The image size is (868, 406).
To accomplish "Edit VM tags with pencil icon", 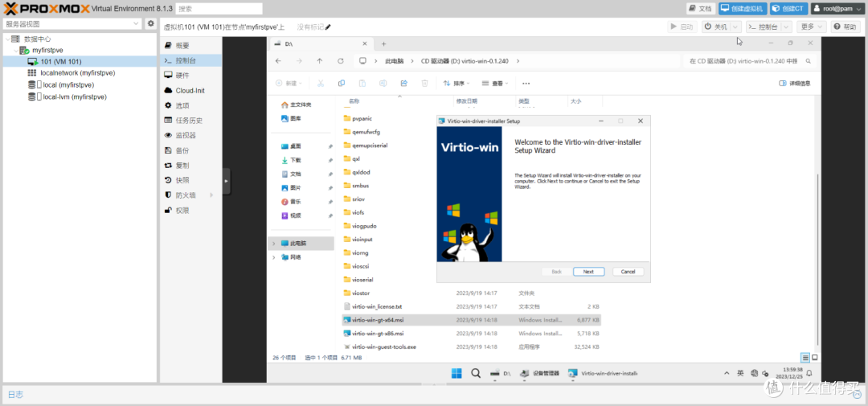I will pos(328,27).
